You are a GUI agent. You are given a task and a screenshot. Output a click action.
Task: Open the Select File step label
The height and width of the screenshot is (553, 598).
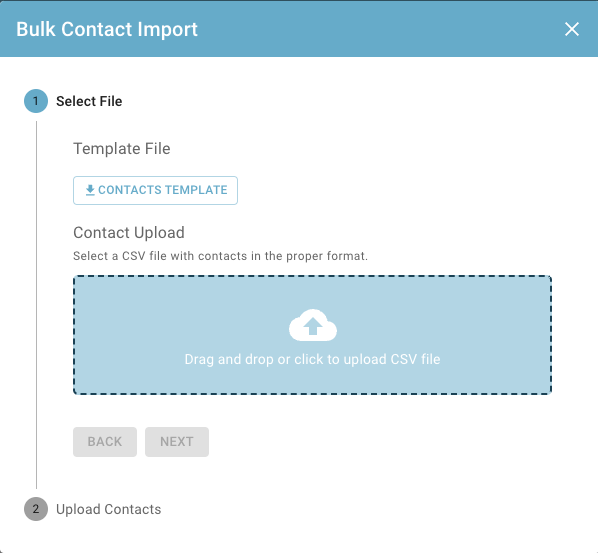point(89,101)
